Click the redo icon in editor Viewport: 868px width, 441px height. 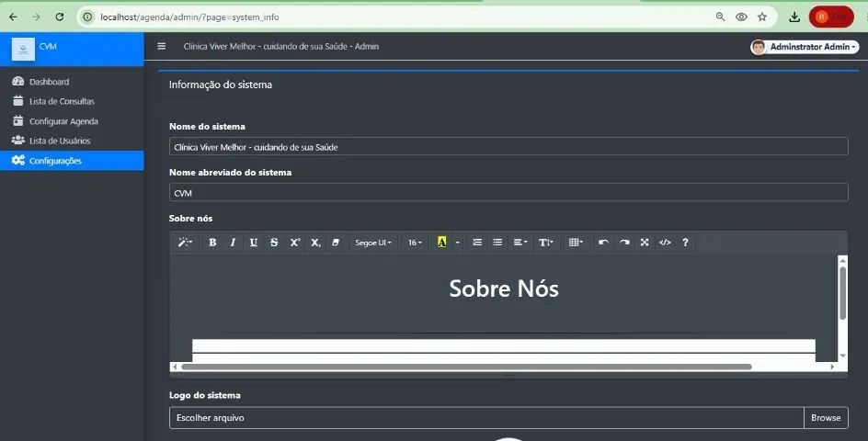tap(624, 243)
